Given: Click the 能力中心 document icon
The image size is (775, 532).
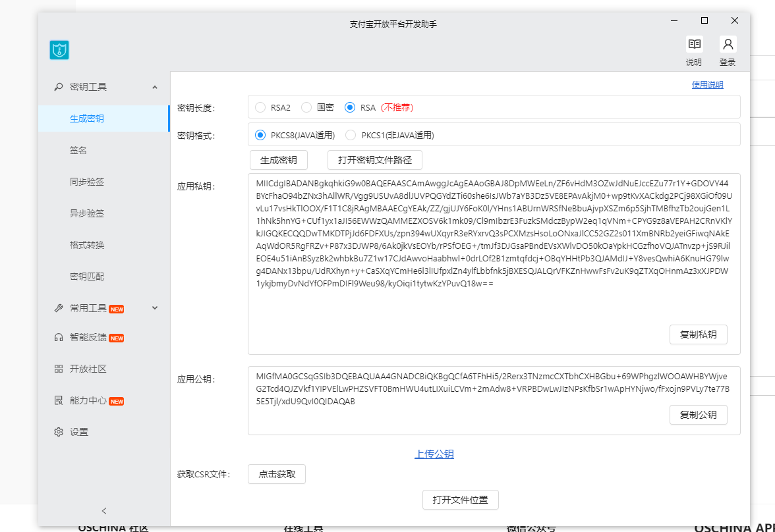Looking at the screenshot, I should tap(58, 400).
